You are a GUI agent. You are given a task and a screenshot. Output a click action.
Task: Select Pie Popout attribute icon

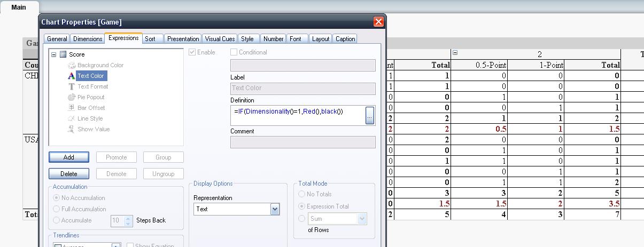pos(72,97)
